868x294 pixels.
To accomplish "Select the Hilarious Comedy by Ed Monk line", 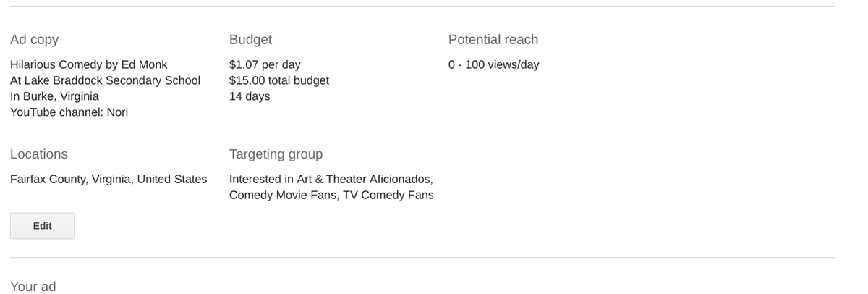I will coord(88,64).
